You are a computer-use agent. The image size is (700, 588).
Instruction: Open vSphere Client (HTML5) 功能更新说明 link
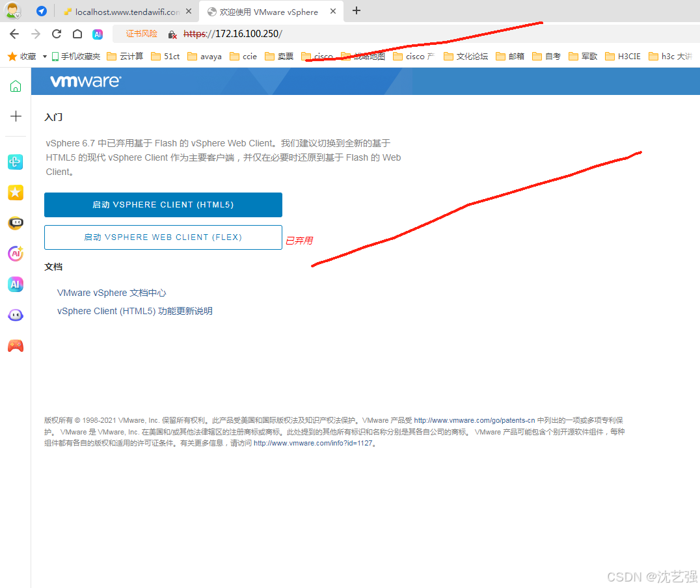pos(135,311)
